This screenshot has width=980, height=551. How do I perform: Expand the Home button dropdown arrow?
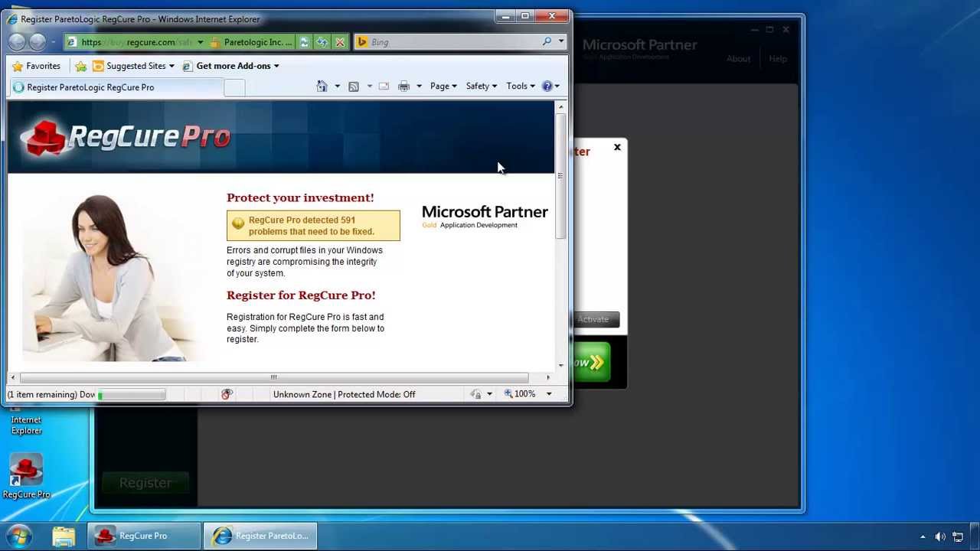click(337, 86)
